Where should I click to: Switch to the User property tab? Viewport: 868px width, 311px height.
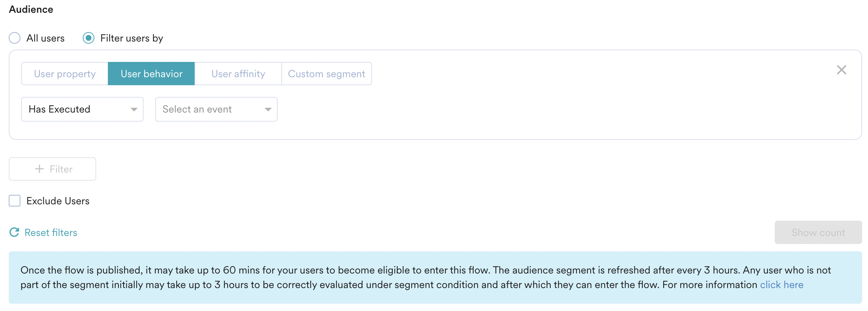click(x=65, y=74)
